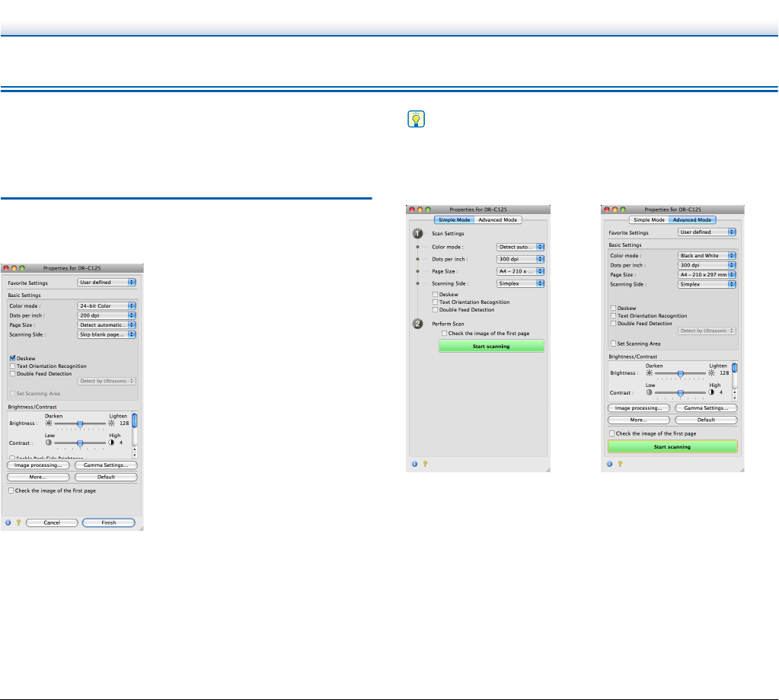Select Simple Mode tab in the middle window
The image size is (779, 700).
tap(454, 219)
